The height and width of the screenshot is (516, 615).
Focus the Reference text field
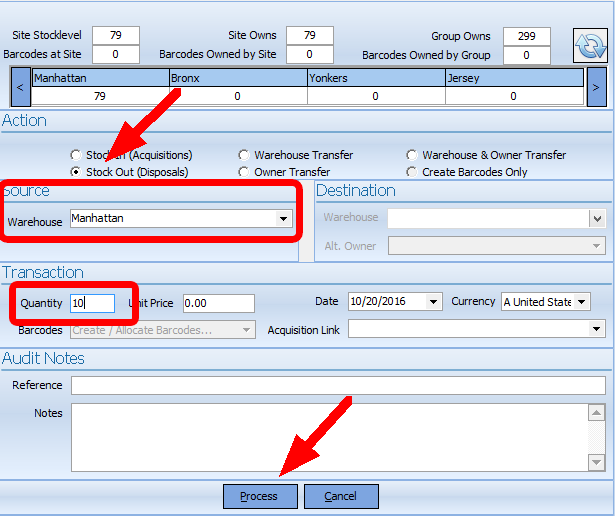click(338, 386)
